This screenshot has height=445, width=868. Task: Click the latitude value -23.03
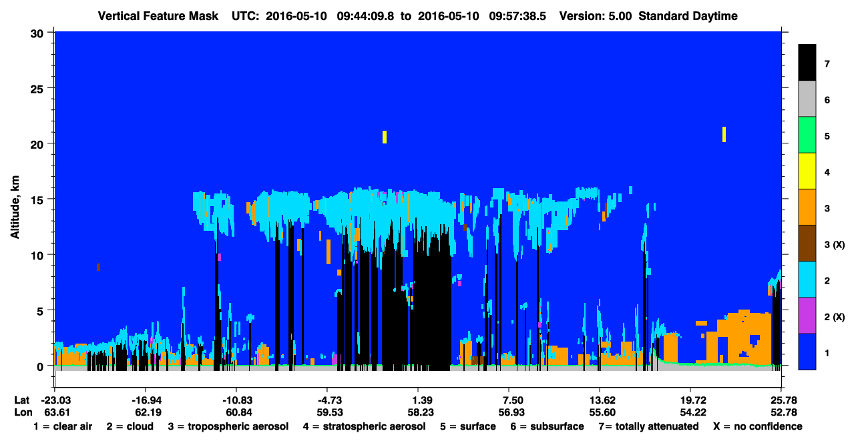57,400
